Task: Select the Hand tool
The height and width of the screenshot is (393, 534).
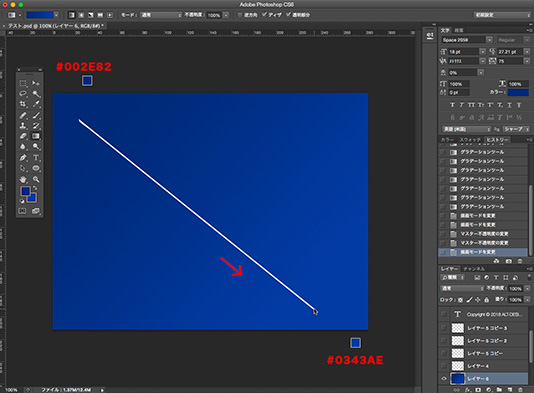Action: coord(23,179)
